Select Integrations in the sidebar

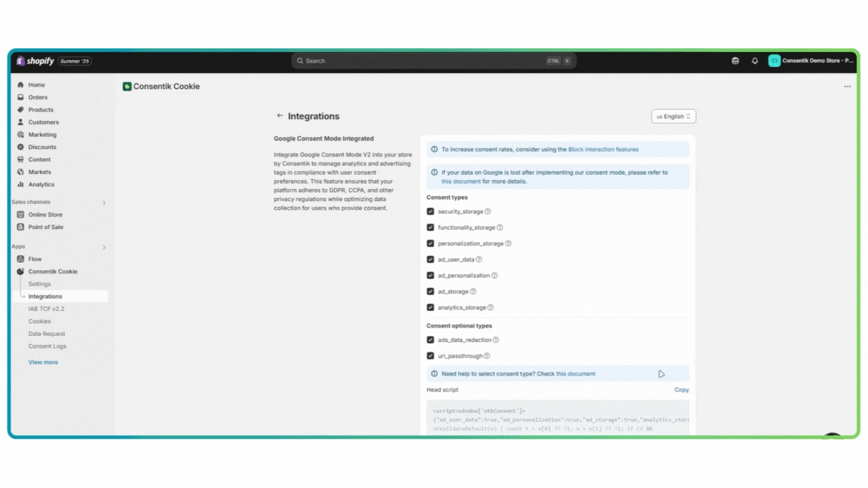(x=45, y=297)
